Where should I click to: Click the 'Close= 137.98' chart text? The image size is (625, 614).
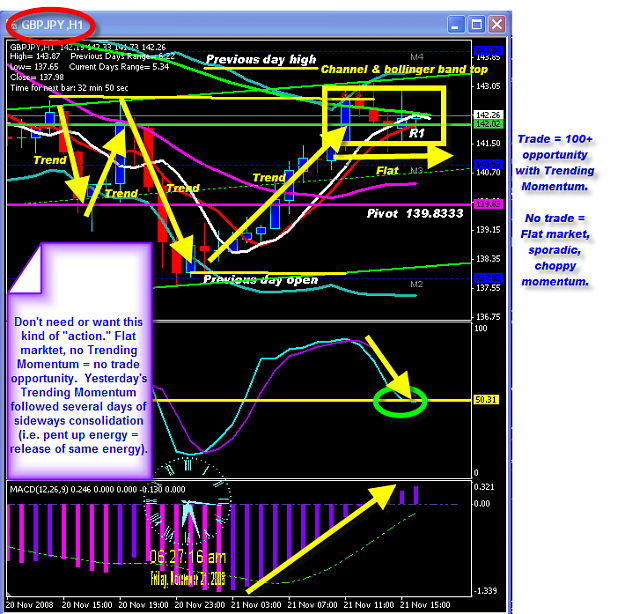(x=37, y=77)
